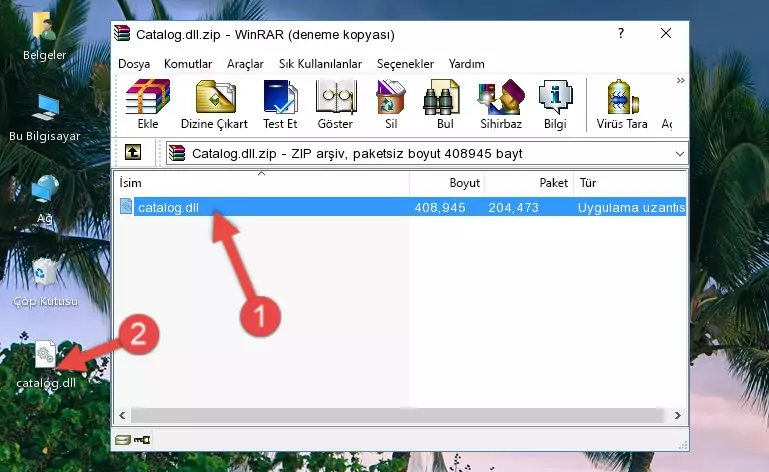Click the 408,945 size value
This screenshot has width=769, height=472.
[x=440, y=208]
